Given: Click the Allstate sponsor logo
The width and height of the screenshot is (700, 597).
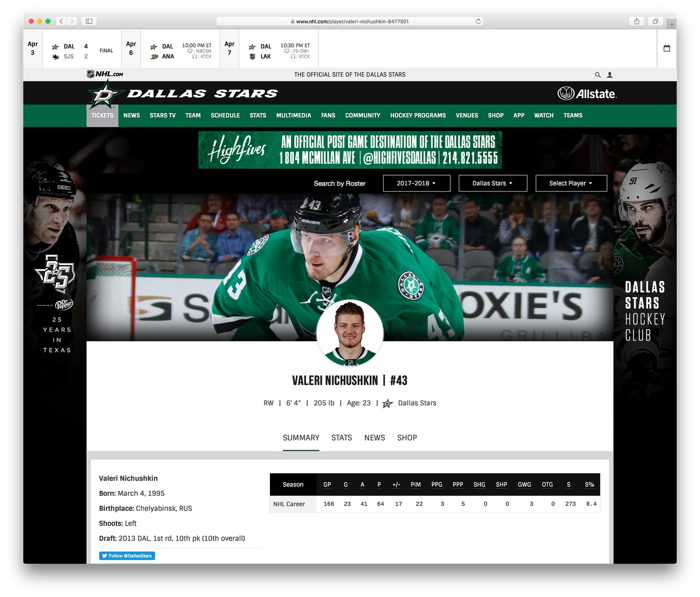Looking at the screenshot, I should pos(587,93).
